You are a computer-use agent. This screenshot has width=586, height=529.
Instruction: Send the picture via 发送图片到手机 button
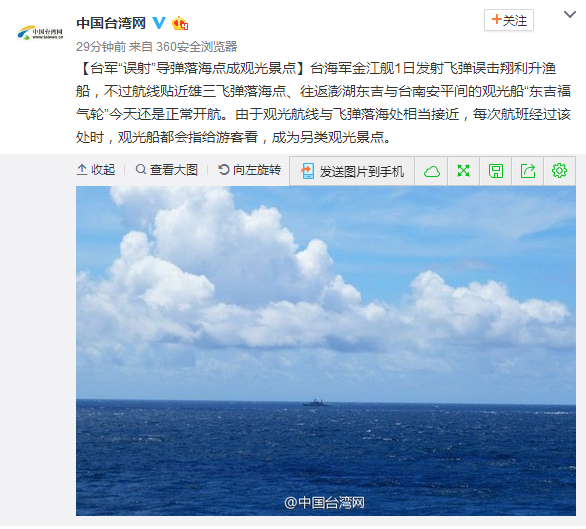[352, 171]
